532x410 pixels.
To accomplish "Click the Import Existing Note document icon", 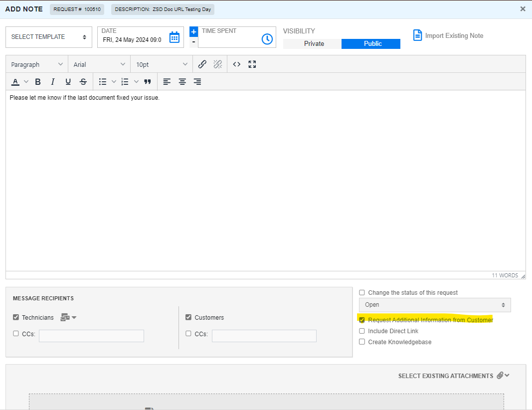I will pyautogui.click(x=417, y=35).
